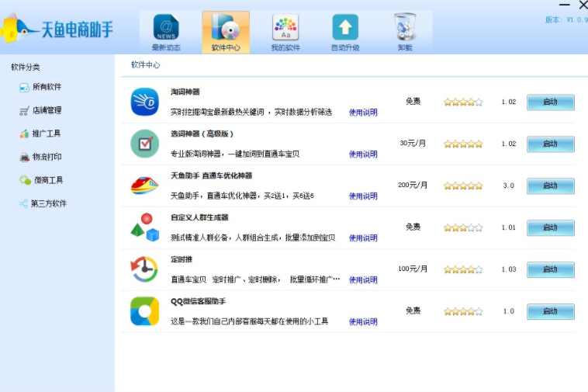Click the 100元/月 price text
588x392 pixels.
(413, 269)
